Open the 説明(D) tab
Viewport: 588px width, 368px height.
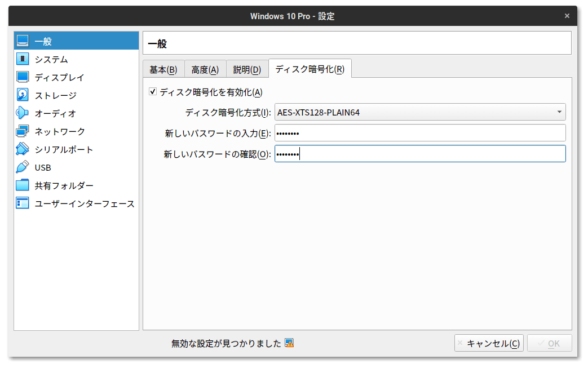click(247, 69)
